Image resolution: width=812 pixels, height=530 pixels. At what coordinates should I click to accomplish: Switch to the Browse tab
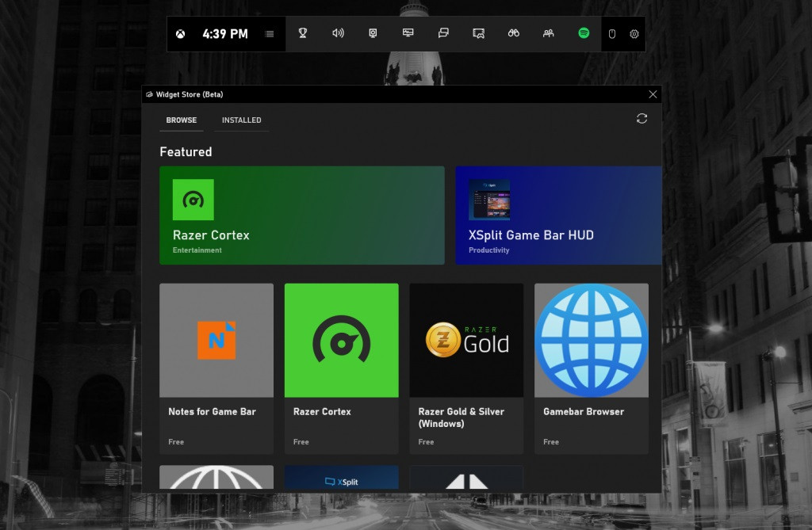[x=182, y=120]
